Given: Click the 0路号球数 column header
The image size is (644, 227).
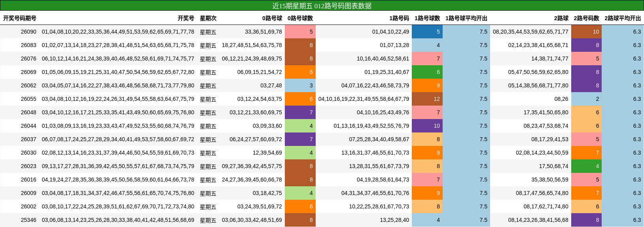Looking at the screenshot, I should pos(300,18).
